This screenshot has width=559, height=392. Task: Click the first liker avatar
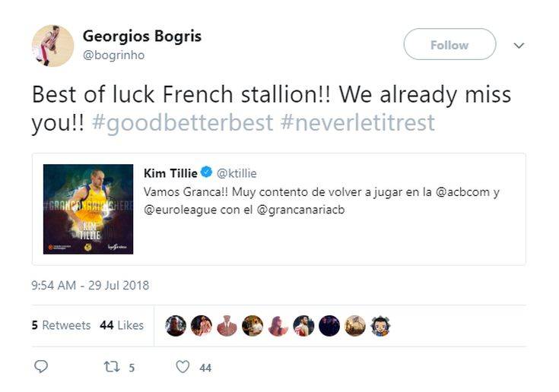(x=176, y=326)
